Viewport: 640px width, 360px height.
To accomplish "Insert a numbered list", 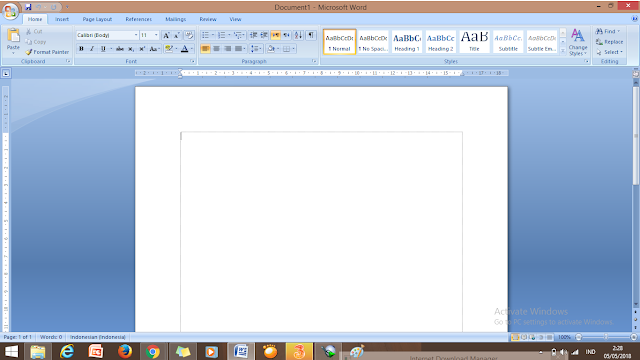I will pyautogui.click(x=223, y=36).
